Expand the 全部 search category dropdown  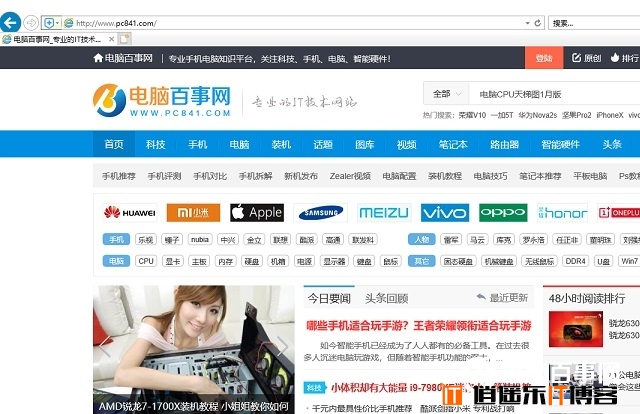[447, 94]
